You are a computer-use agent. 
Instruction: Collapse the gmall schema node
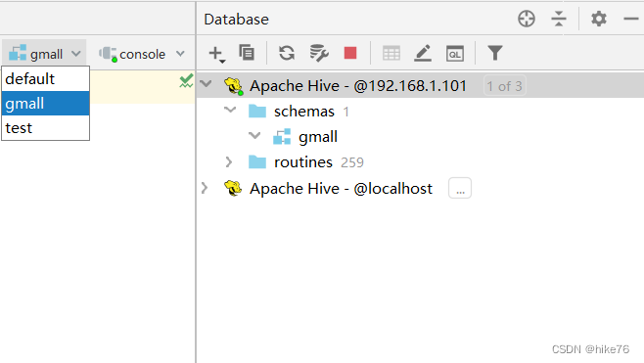pos(254,135)
